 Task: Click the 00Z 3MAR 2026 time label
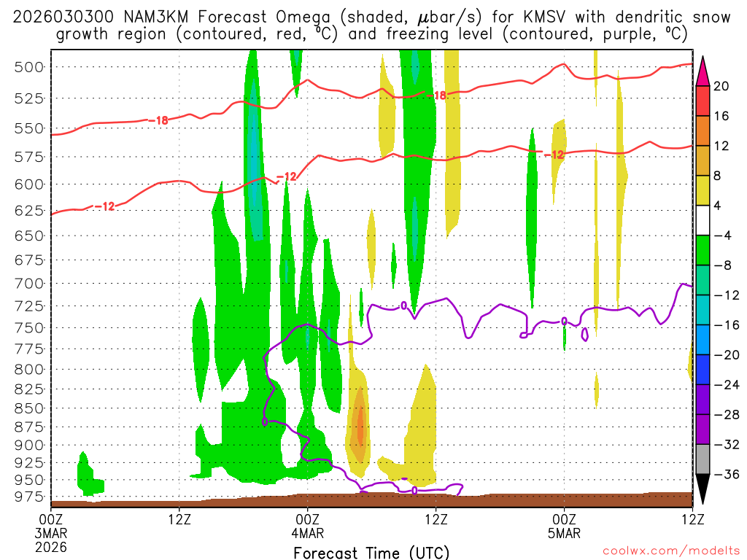51,533
